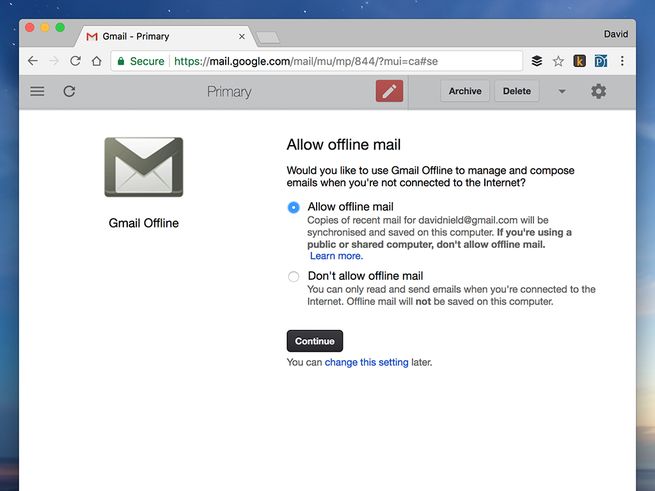Switch to the Gmail - Primary tab
The height and width of the screenshot is (491, 655).
tap(163, 36)
